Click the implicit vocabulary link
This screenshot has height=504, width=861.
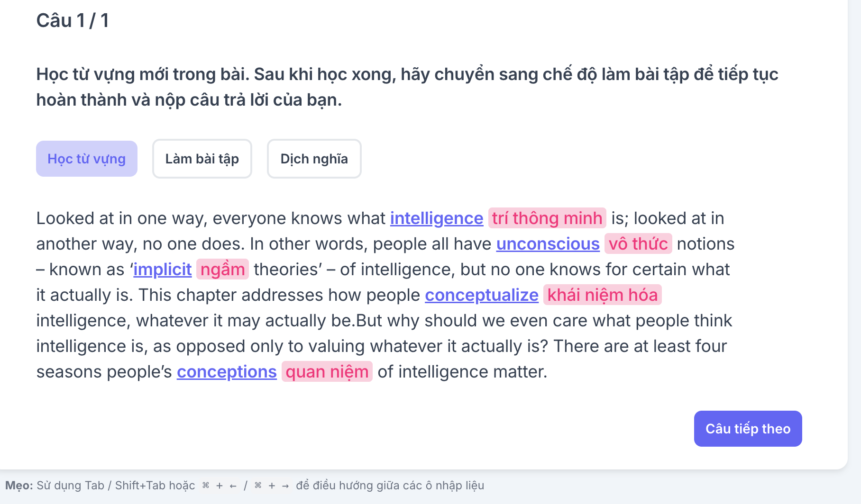[163, 270]
